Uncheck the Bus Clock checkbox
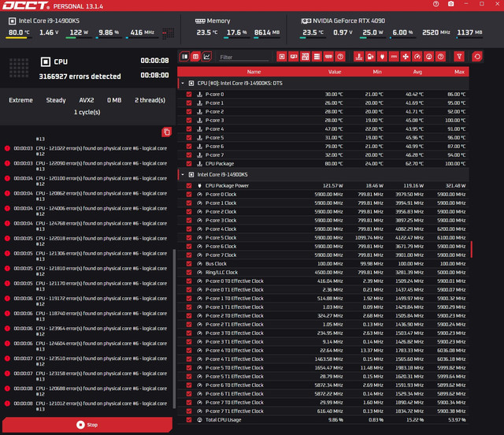504x435 pixels. pos(189,264)
